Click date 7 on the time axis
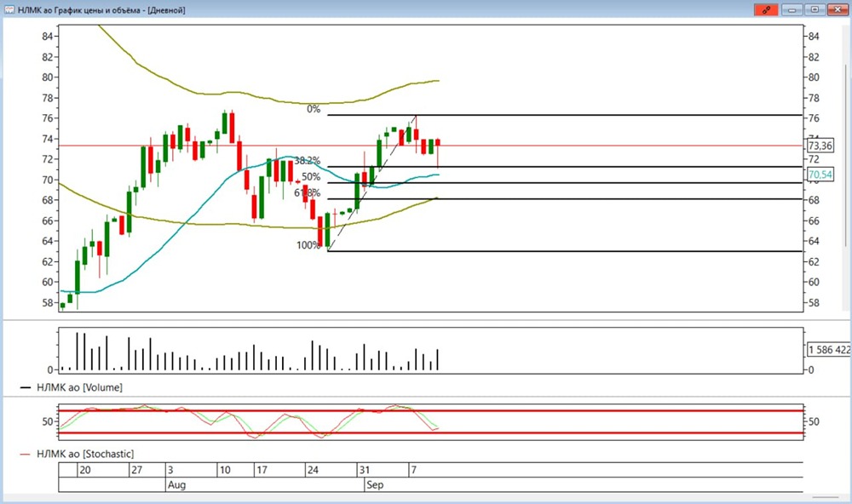Image resolution: width=852 pixels, height=504 pixels. pyautogui.click(x=413, y=470)
